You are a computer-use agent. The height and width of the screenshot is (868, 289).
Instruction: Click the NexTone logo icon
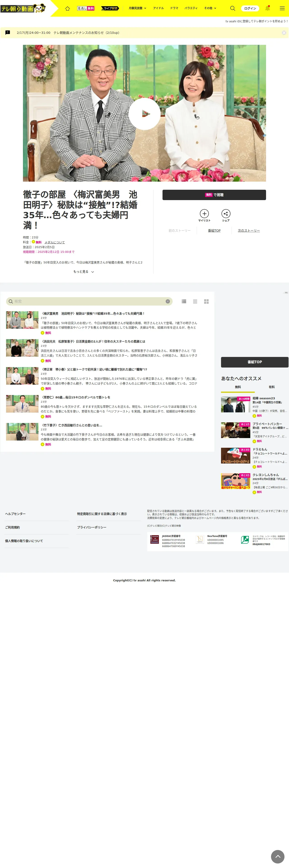[200, 539]
